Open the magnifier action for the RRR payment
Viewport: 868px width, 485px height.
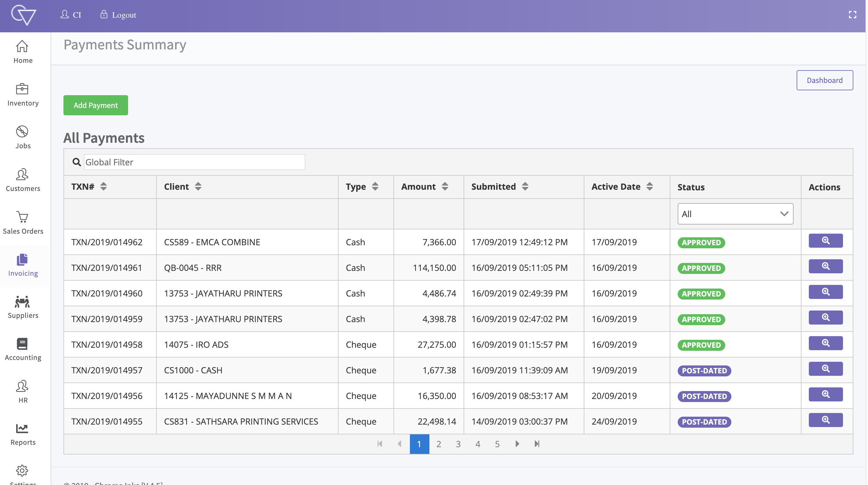(x=825, y=266)
